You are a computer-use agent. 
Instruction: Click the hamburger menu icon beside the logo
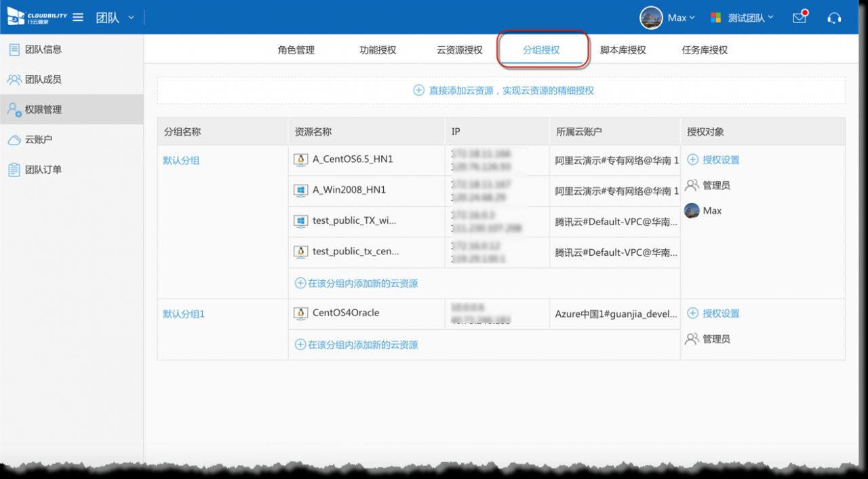point(78,18)
